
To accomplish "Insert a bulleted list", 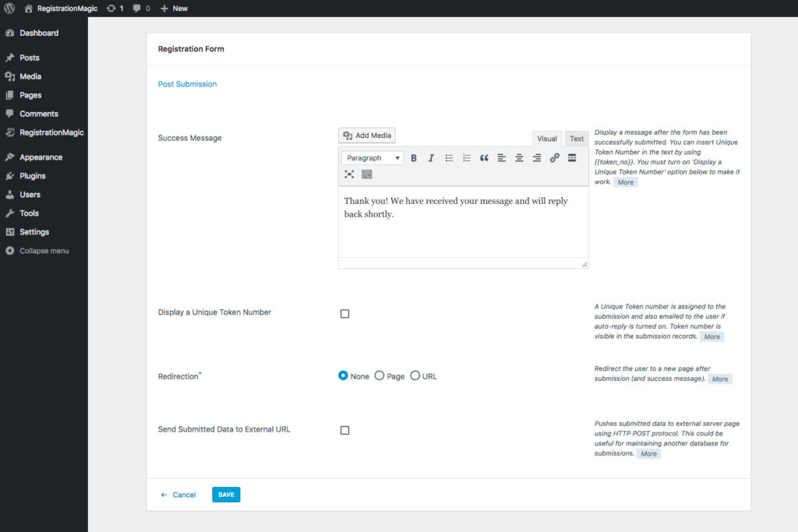I will coord(449,158).
